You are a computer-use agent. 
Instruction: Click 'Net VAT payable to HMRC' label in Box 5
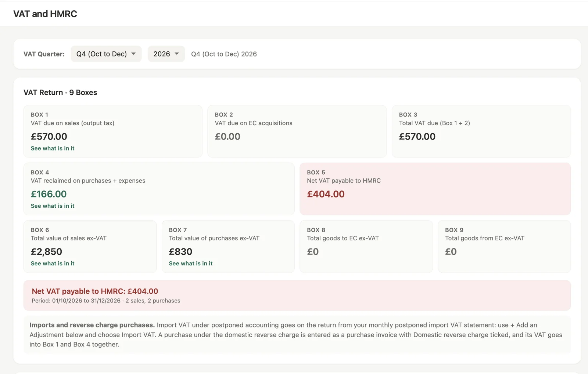344,181
